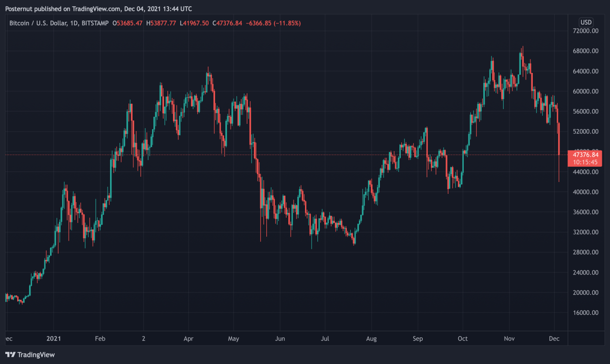
Task: Select the Aug label on time axis
Action: (371, 339)
